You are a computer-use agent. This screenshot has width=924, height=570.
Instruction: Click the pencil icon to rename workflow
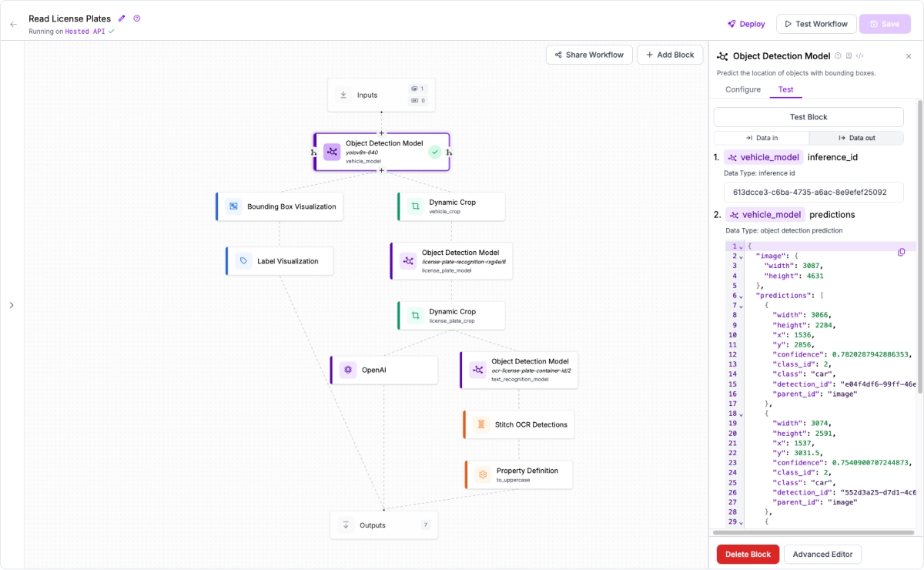pyautogui.click(x=122, y=18)
